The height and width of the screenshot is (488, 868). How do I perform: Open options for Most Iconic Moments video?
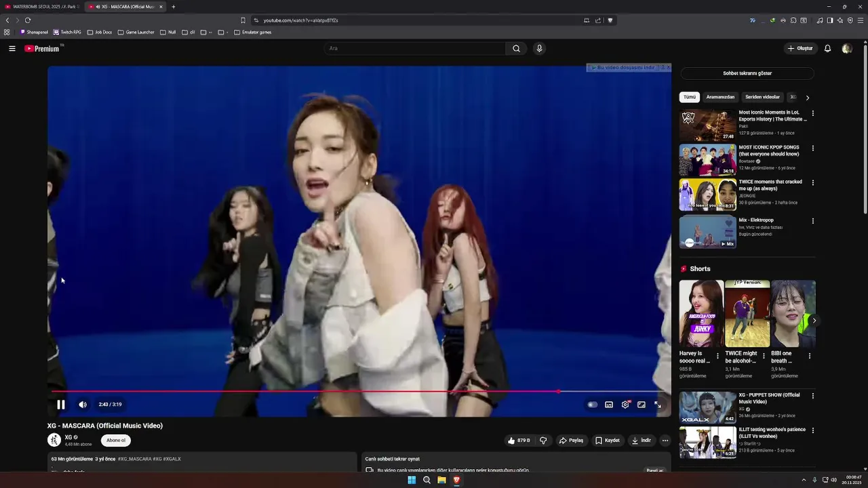point(812,113)
